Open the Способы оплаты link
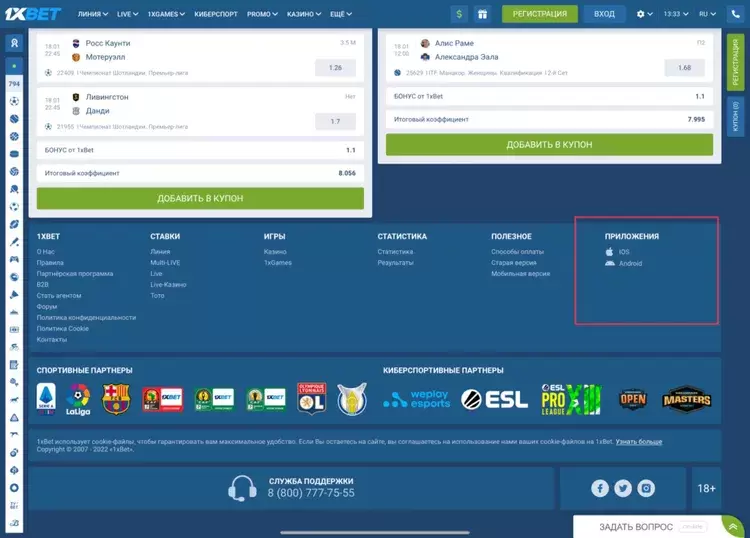Viewport: 750px width, 538px height. 517,252
